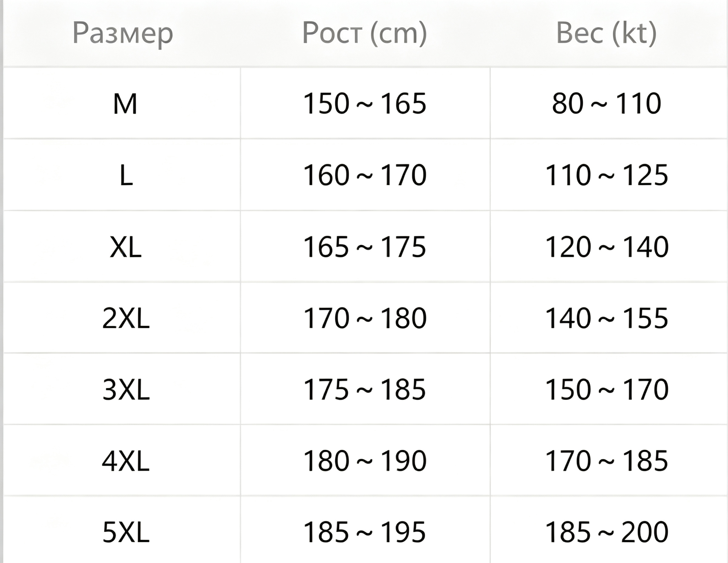Screen dimensions: 728x563
Task: Select the XL size cell
Action: tap(122, 246)
